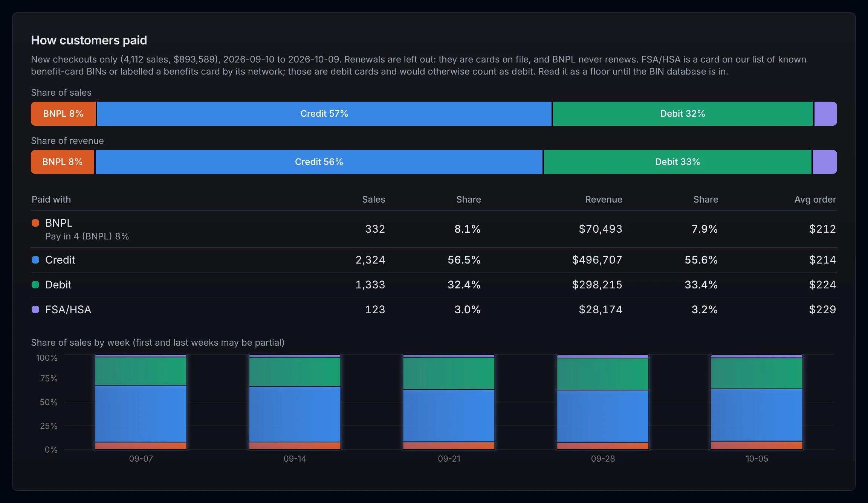
Task: Click 'How customers paid' heading
Action: tap(89, 40)
